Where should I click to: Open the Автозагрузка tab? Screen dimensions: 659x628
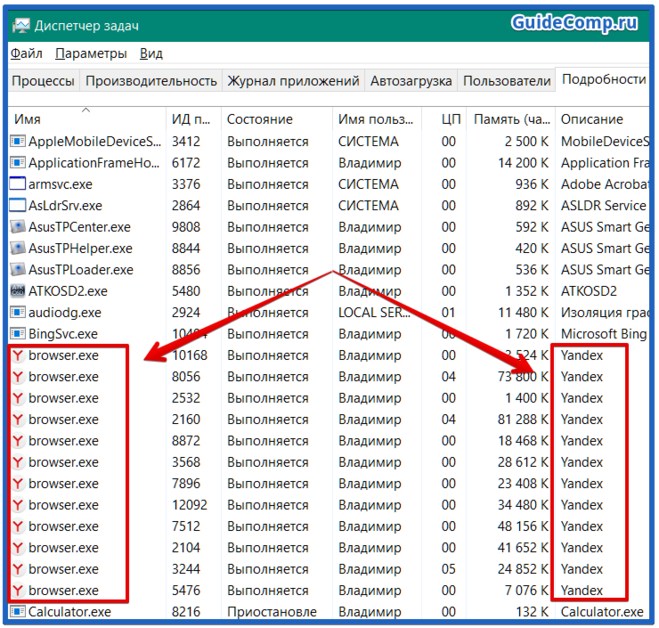pos(410,81)
